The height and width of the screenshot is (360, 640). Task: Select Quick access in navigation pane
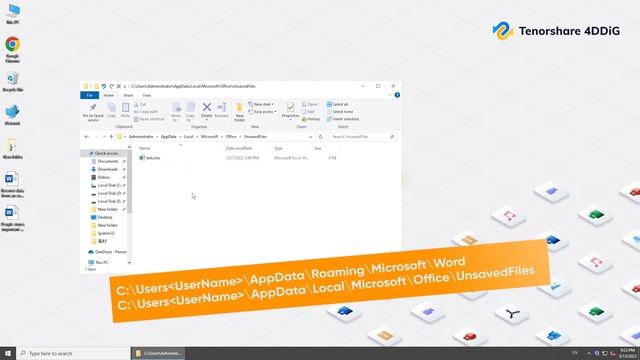point(106,153)
